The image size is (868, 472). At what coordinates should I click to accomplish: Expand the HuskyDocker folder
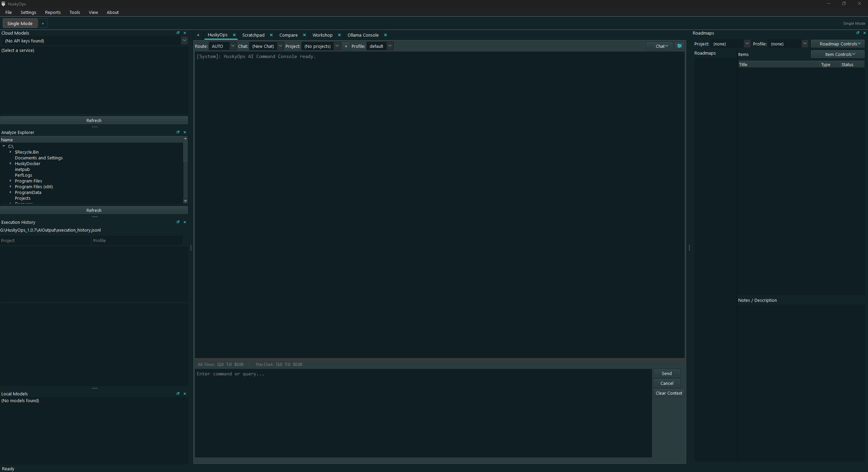(x=11, y=163)
